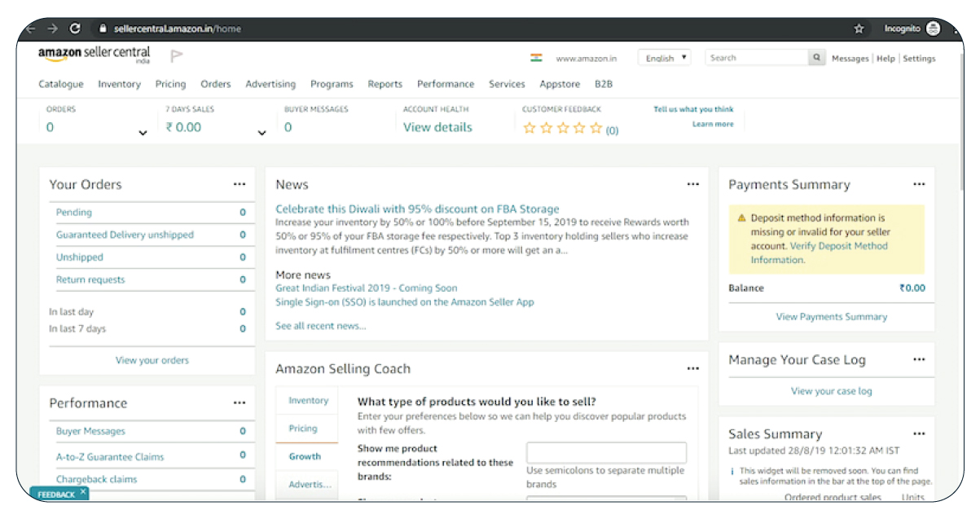Viewport: 980px width, 519px height.
Task: Open the Advertising menu
Action: pyautogui.click(x=270, y=84)
